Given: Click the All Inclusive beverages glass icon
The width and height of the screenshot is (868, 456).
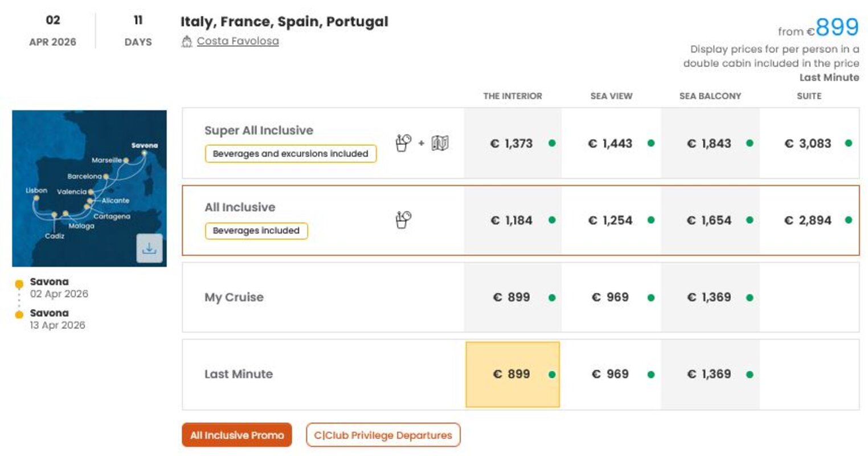Looking at the screenshot, I should tap(403, 219).
